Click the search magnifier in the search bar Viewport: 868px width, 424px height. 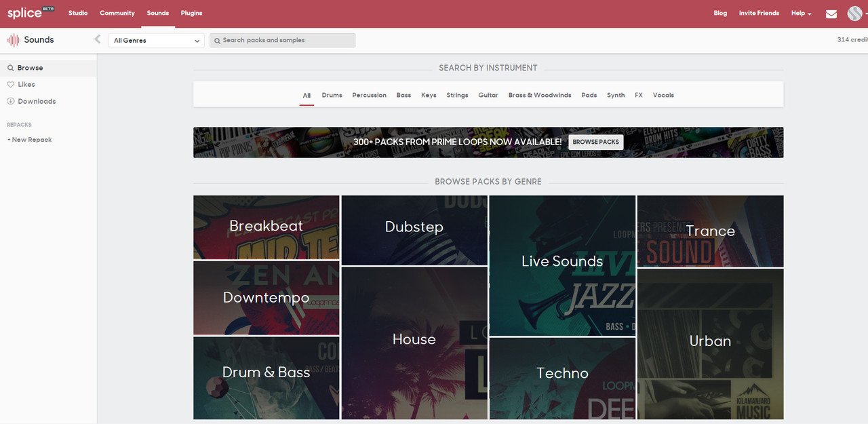(x=216, y=40)
